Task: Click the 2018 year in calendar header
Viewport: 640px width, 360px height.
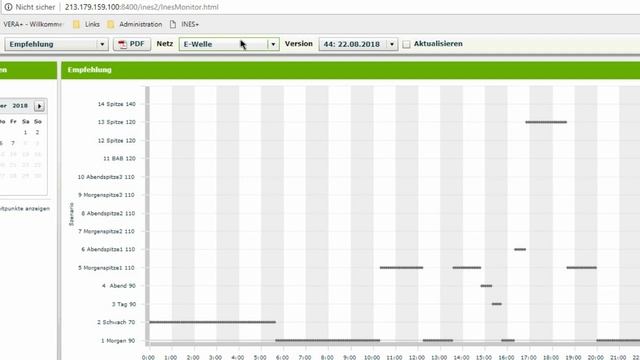Action: point(20,106)
